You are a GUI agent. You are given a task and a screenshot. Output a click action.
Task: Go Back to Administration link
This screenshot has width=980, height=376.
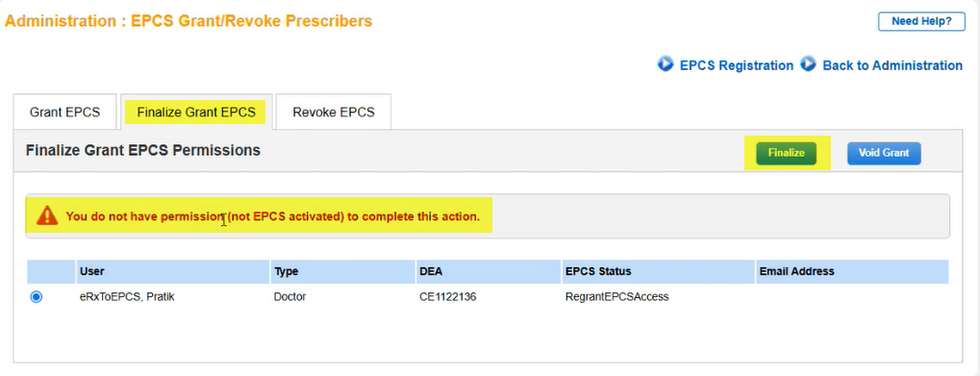[892, 65]
